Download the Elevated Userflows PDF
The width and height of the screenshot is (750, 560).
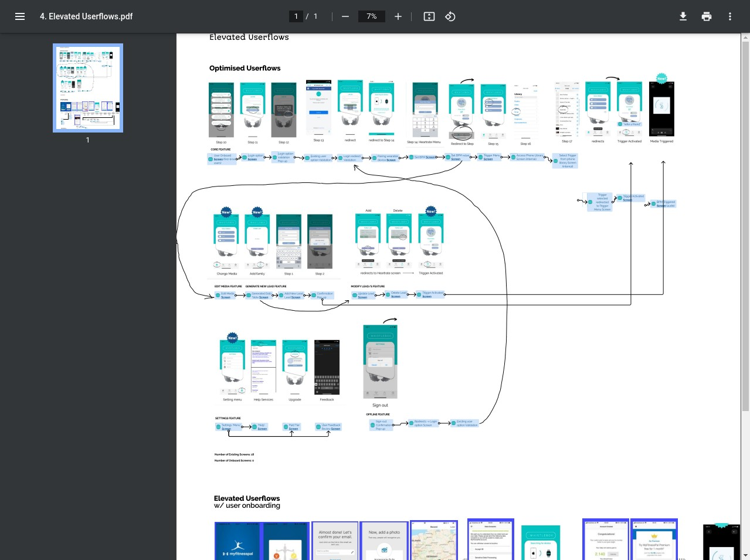click(683, 16)
